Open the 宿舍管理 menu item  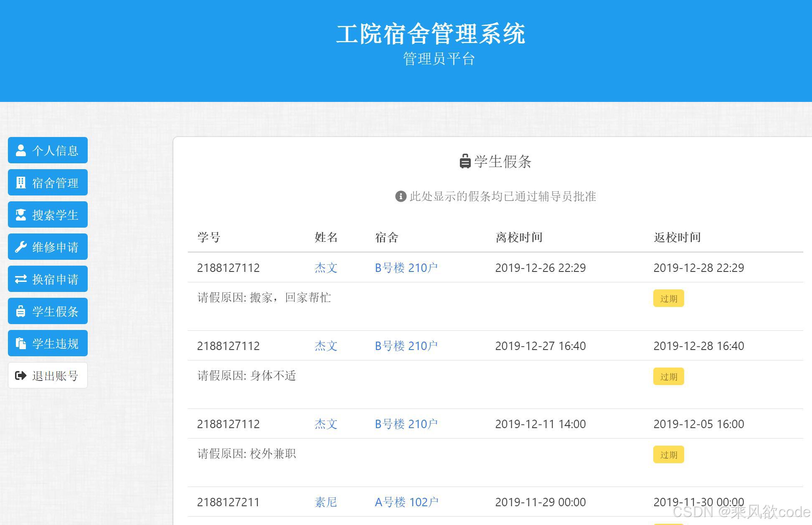[x=47, y=183]
